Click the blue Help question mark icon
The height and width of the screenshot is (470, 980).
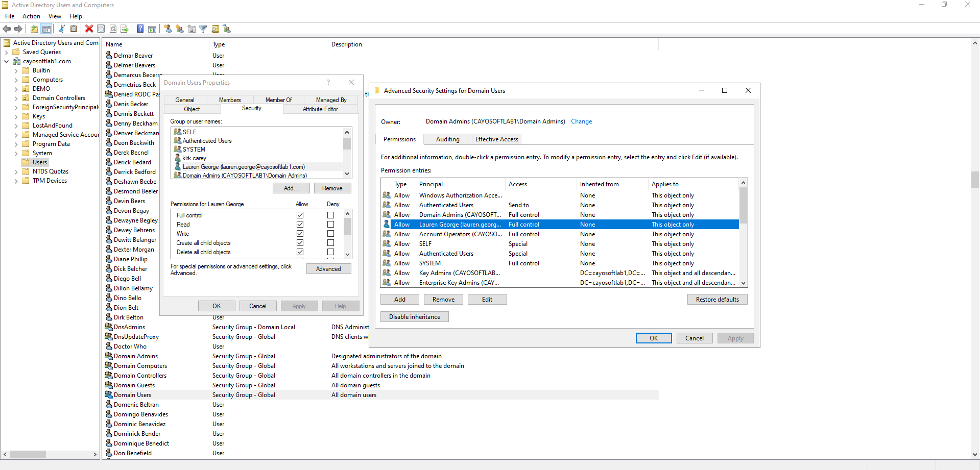click(140, 29)
